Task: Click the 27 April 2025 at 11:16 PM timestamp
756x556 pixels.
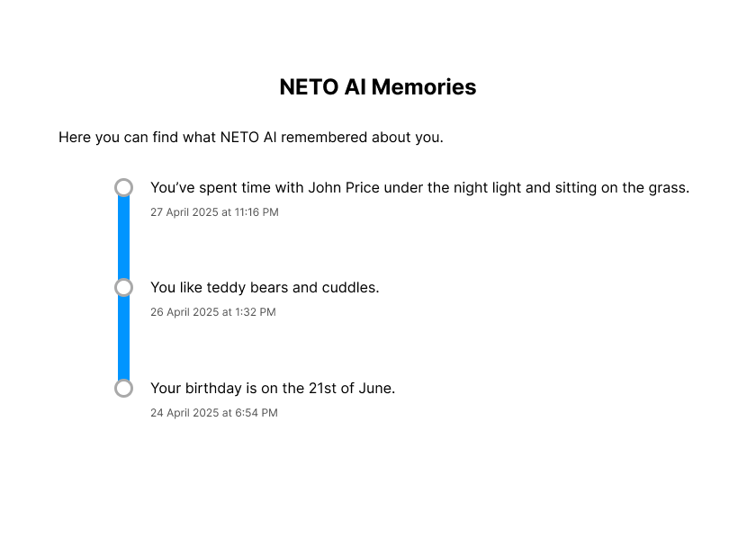Action: pos(214,212)
